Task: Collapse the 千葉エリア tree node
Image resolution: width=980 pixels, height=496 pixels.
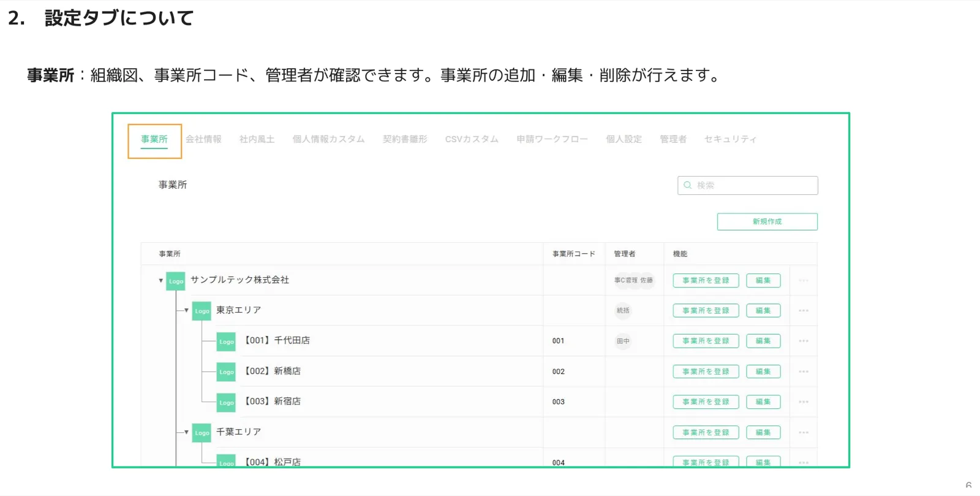Action: click(x=186, y=432)
